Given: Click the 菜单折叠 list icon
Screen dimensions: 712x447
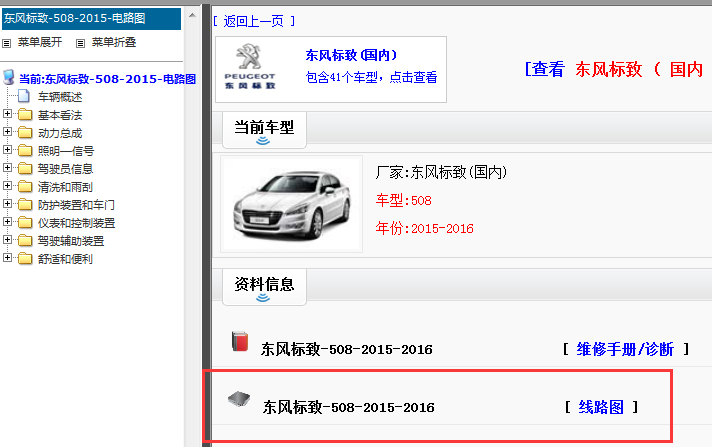Looking at the screenshot, I should (x=80, y=43).
